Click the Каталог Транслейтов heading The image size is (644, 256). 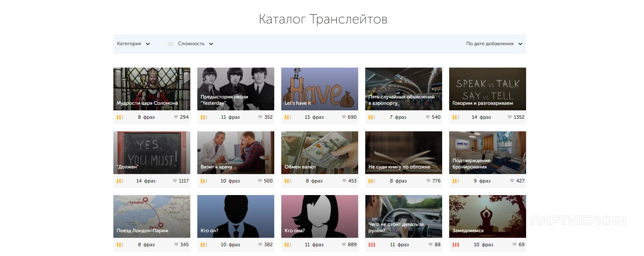point(323,19)
